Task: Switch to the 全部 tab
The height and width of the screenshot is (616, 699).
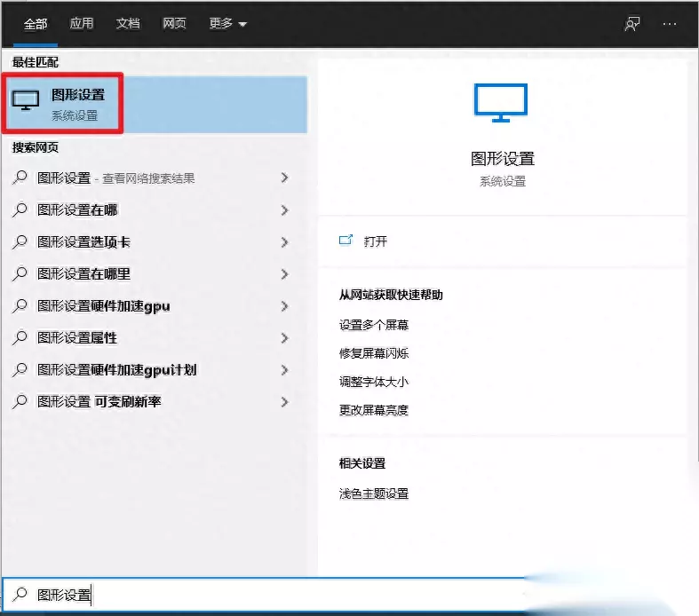Action: click(36, 24)
